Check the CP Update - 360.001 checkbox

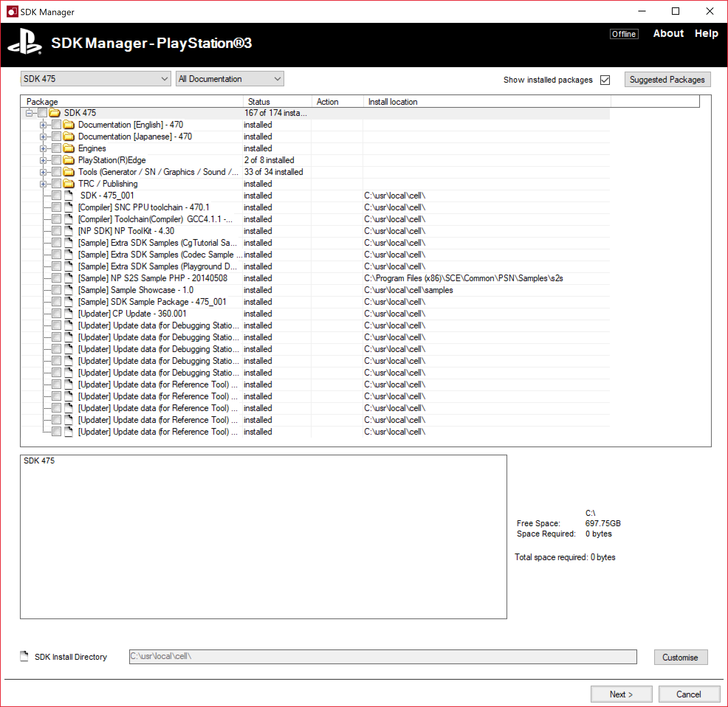(x=56, y=313)
